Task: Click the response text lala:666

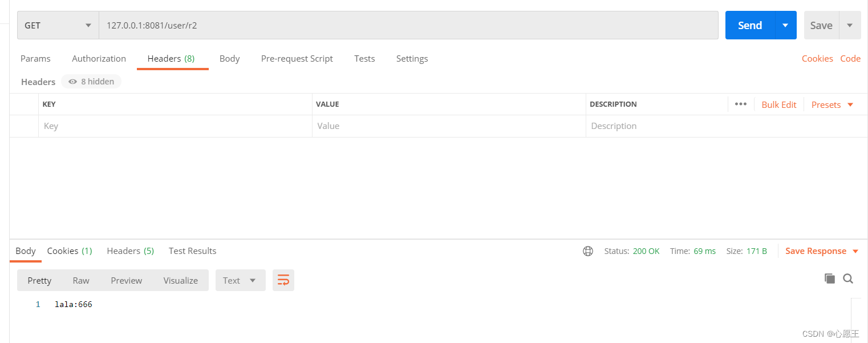Action: (x=74, y=304)
